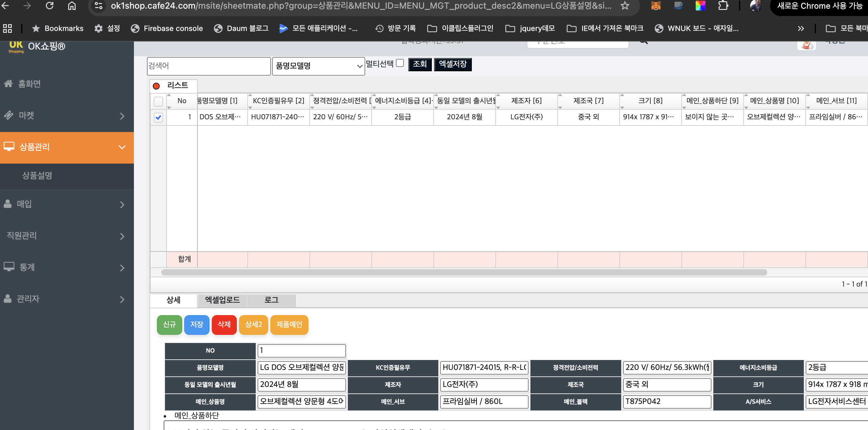Image resolution: width=868 pixels, height=430 pixels.
Task: Click into the 검색어 search input
Action: 209,66
